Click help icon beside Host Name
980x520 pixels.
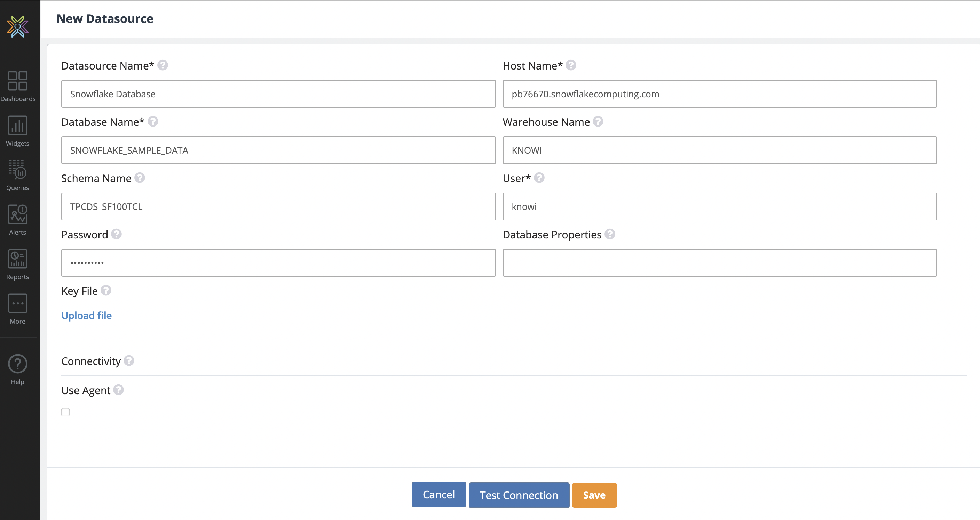[571, 65]
